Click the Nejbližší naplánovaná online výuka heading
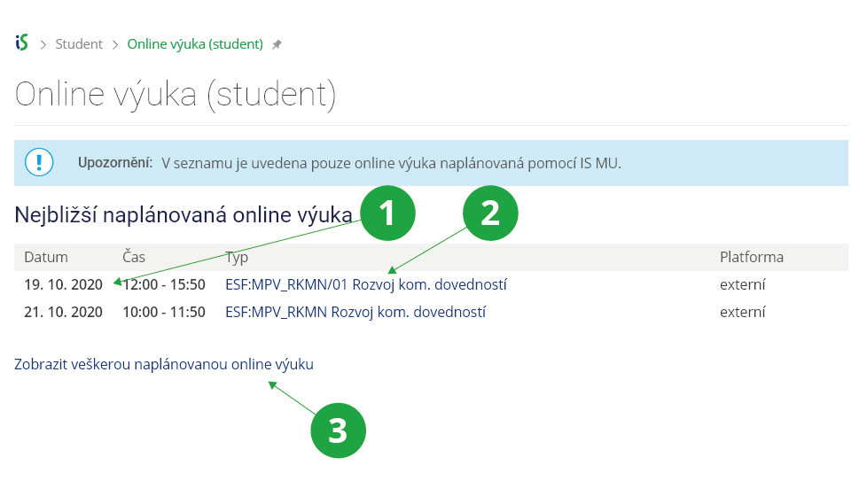859x504 pixels. 183,214
